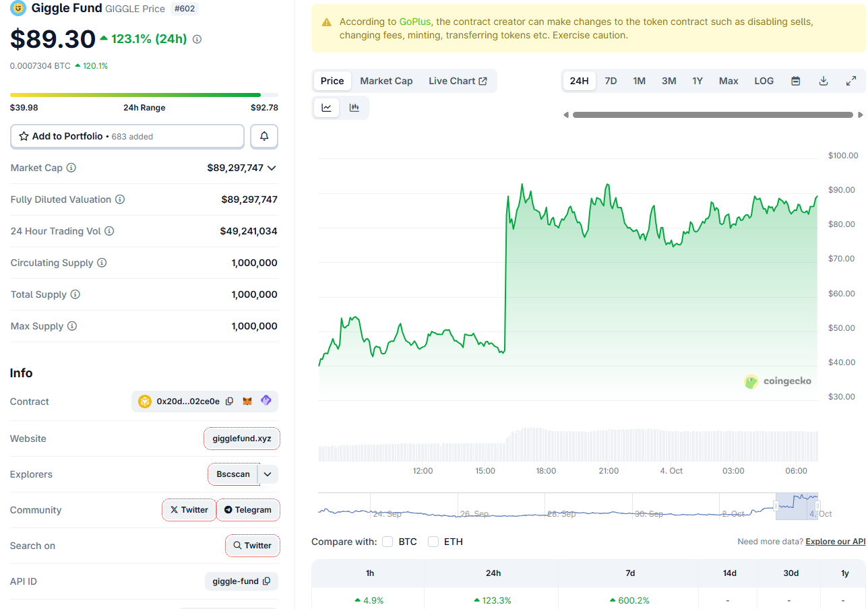Open the gigglefund.xyz website link
Screen dimensions: 868x609
tap(241, 439)
